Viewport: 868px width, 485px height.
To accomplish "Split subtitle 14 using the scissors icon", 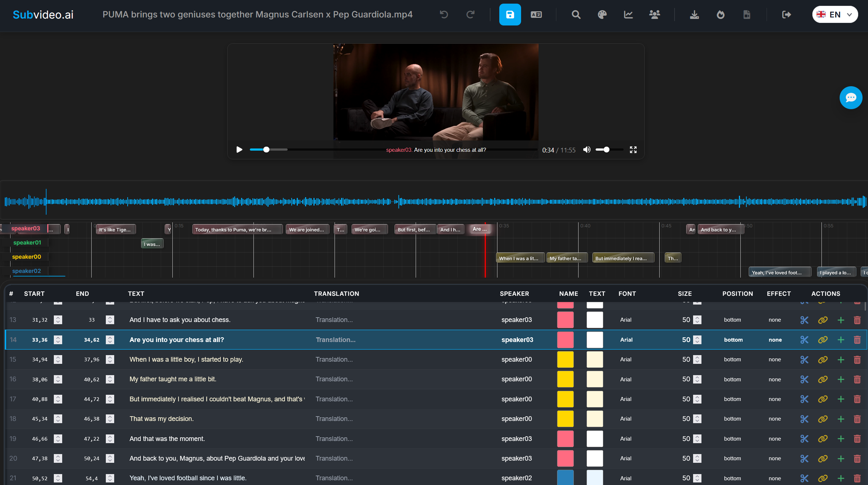I will coord(804,339).
